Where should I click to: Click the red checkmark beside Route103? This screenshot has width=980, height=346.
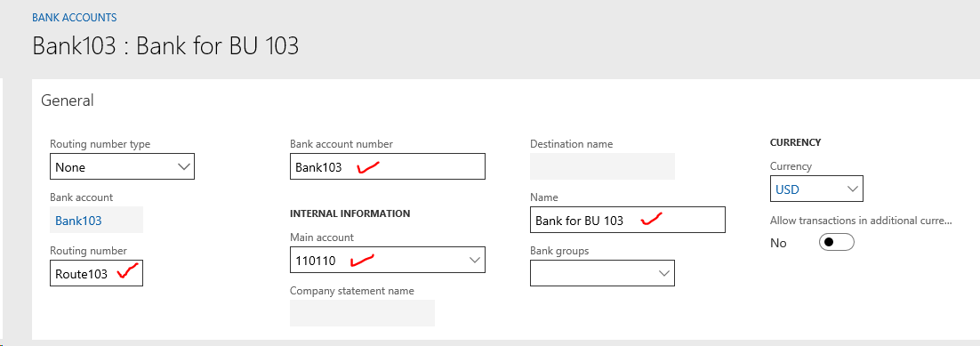pos(128,271)
